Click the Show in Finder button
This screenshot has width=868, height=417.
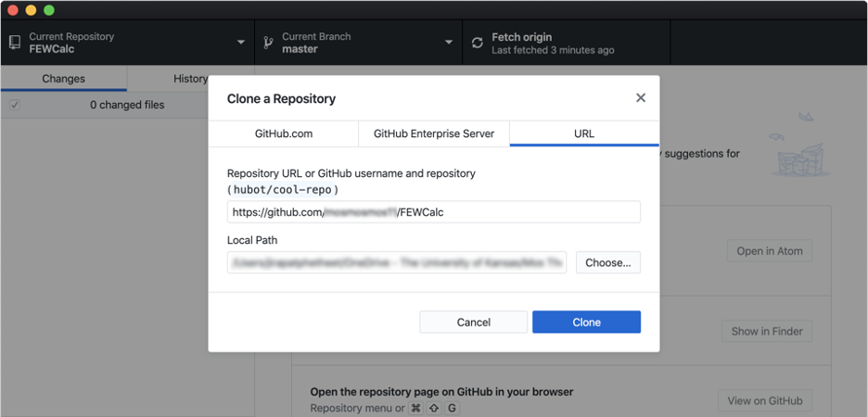[767, 331]
